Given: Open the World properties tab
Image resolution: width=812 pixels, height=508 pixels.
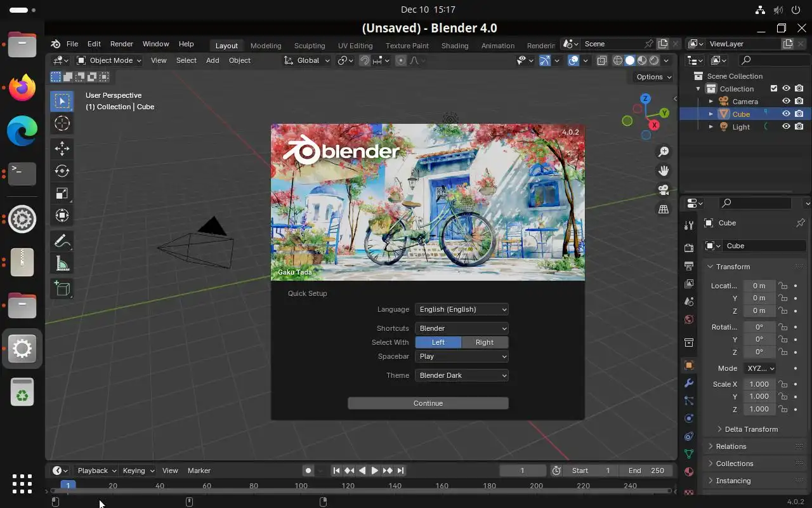Looking at the screenshot, I should [689, 319].
